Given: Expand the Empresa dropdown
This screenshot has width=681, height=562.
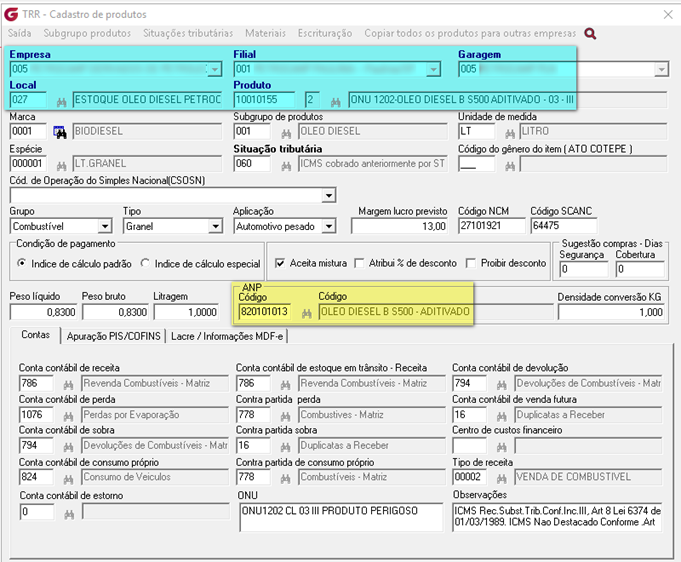Looking at the screenshot, I should (x=215, y=69).
